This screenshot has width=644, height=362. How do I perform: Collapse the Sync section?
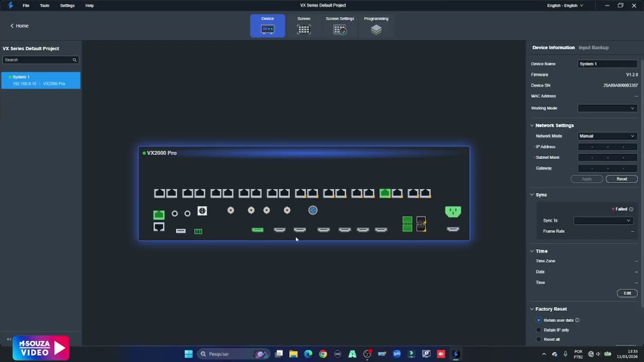(532, 195)
